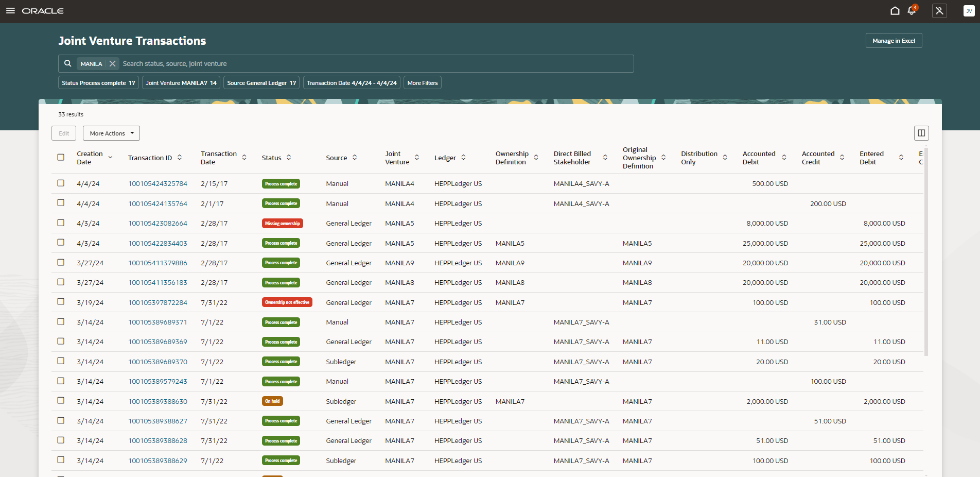This screenshot has width=980, height=477.
Task: Sort the Entered Debit column
Action: pos(901,158)
